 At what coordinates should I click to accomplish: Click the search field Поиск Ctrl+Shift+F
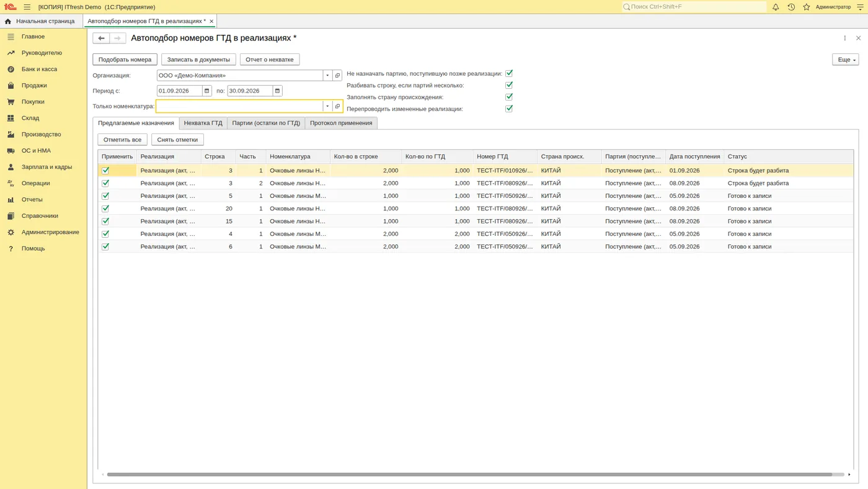pyautogui.click(x=694, y=7)
